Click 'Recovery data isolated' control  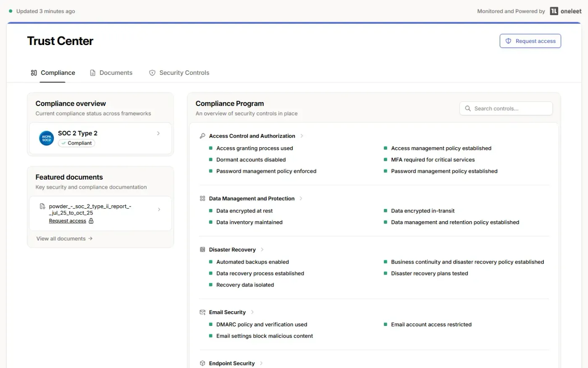245,285
